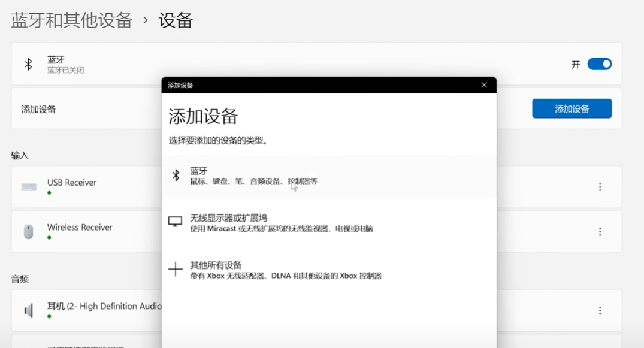Click the Bluetooth icon next to 蓝牙 heading

(28, 63)
